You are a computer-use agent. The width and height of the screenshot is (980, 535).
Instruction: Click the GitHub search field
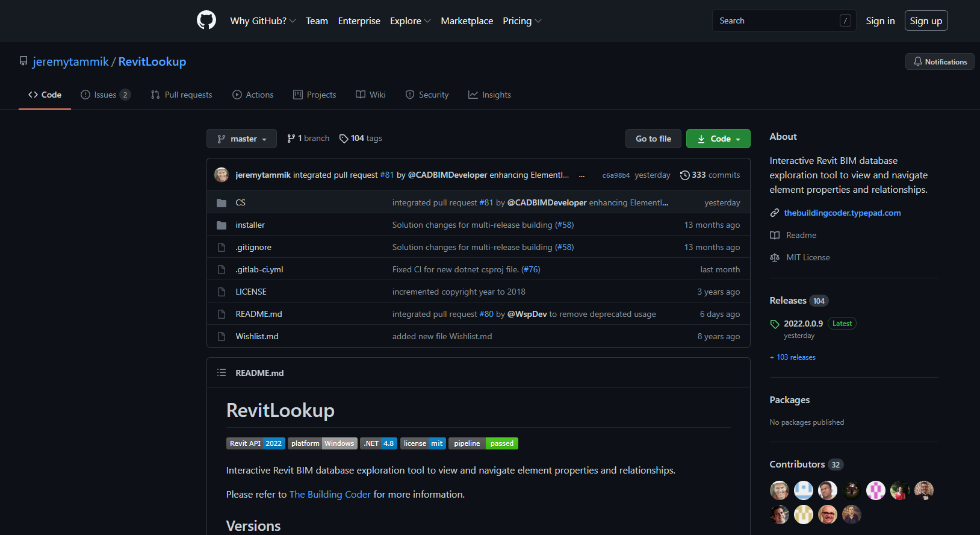click(784, 20)
